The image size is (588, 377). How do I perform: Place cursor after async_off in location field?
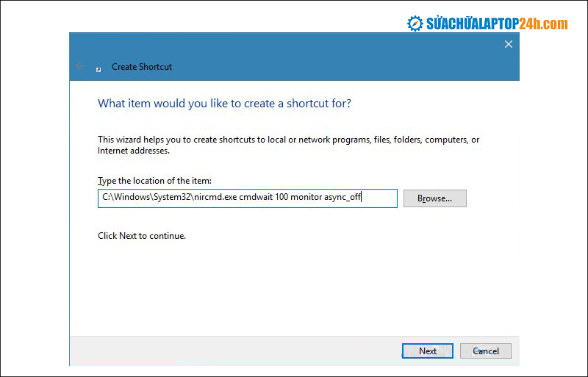[363, 198]
